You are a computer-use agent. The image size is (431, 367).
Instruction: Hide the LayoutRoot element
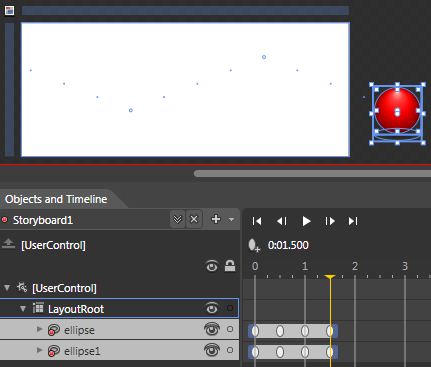212,308
